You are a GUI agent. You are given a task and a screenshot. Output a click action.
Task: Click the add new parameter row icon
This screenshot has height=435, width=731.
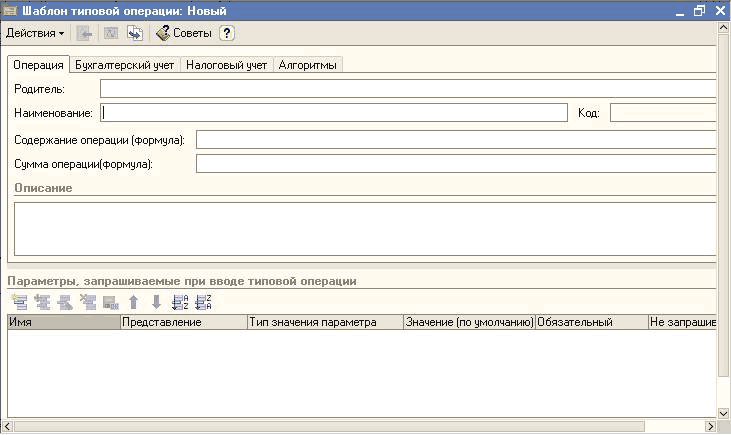[x=19, y=302]
